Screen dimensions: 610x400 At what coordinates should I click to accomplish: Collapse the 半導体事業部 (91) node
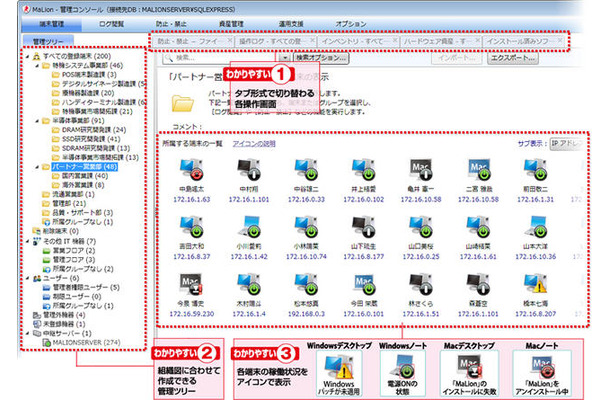tap(37, 121)
